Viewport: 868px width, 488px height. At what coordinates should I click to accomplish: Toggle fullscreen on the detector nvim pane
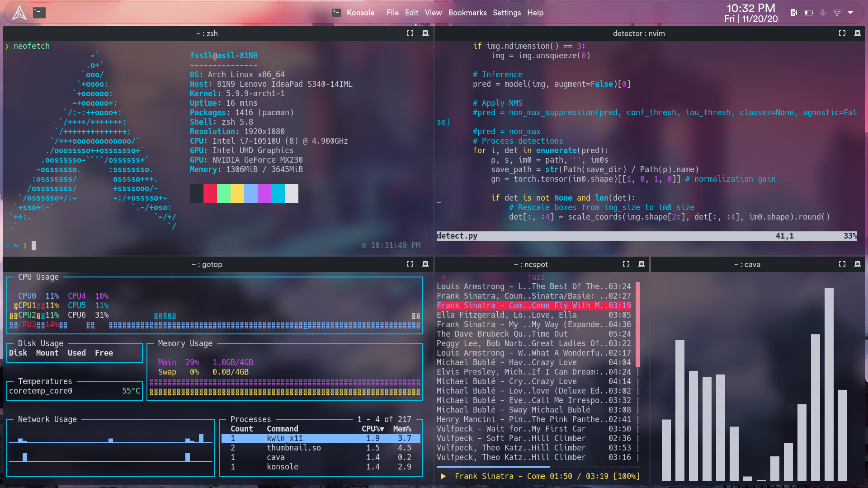coord(842,33)
